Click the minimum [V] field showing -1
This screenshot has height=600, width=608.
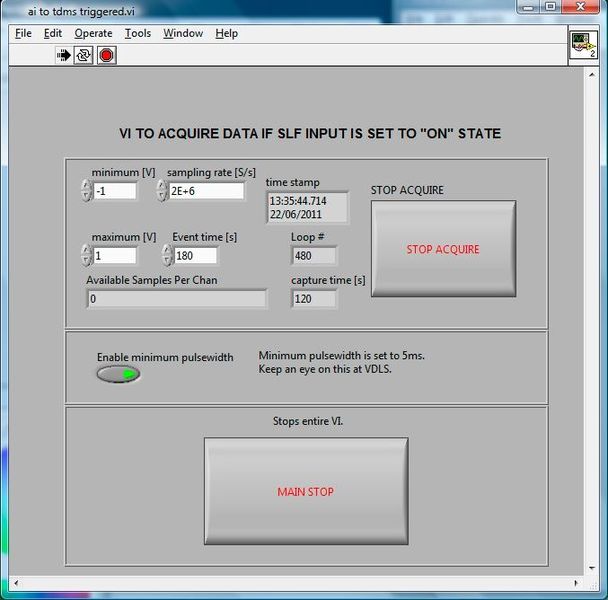coord(115,191)
